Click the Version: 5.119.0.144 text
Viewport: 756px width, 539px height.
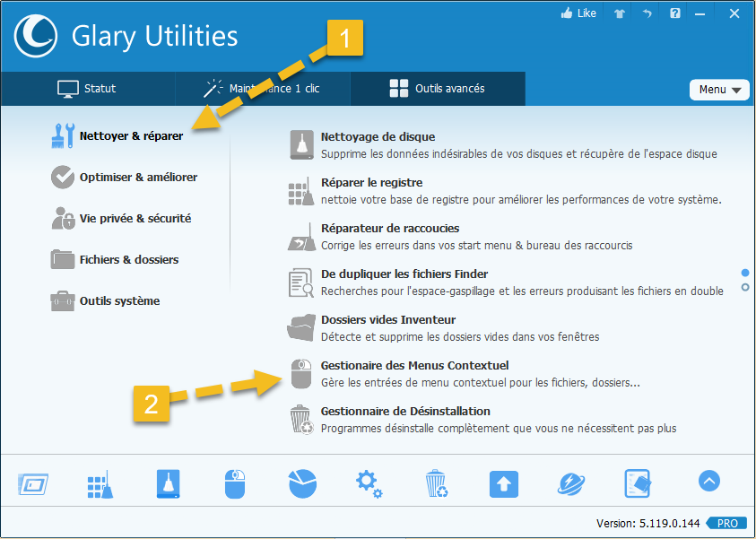(x=647, y=524)
